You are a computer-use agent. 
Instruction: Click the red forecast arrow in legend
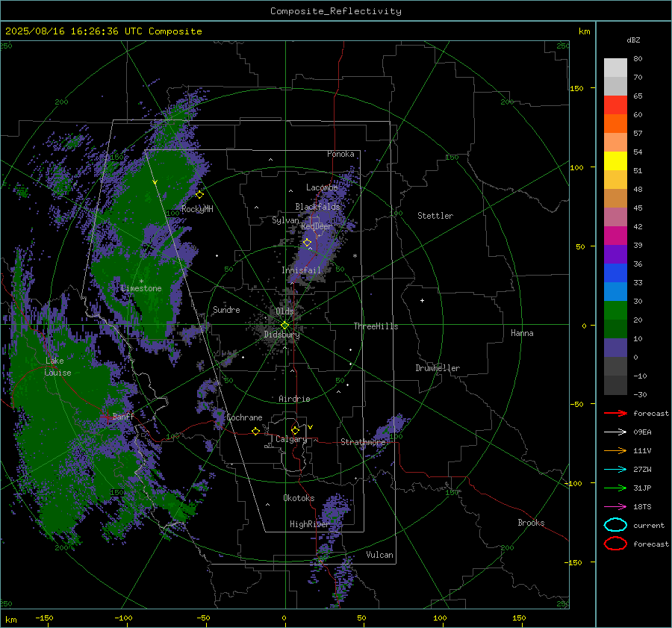pyautogui.click(x=615, y=413)
